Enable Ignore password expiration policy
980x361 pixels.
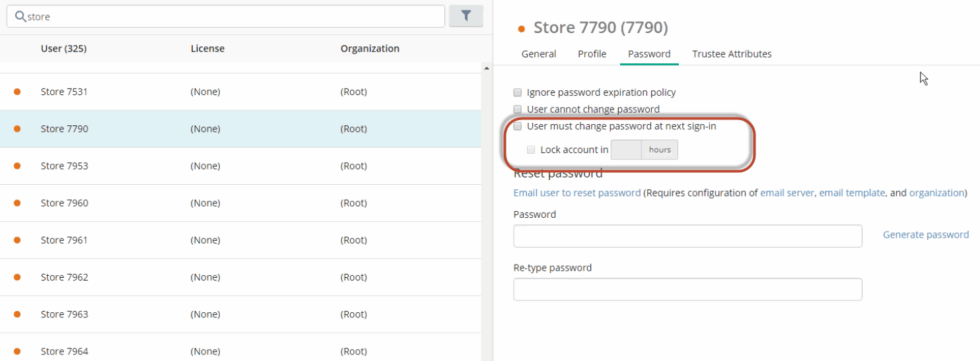pos(518,92)
